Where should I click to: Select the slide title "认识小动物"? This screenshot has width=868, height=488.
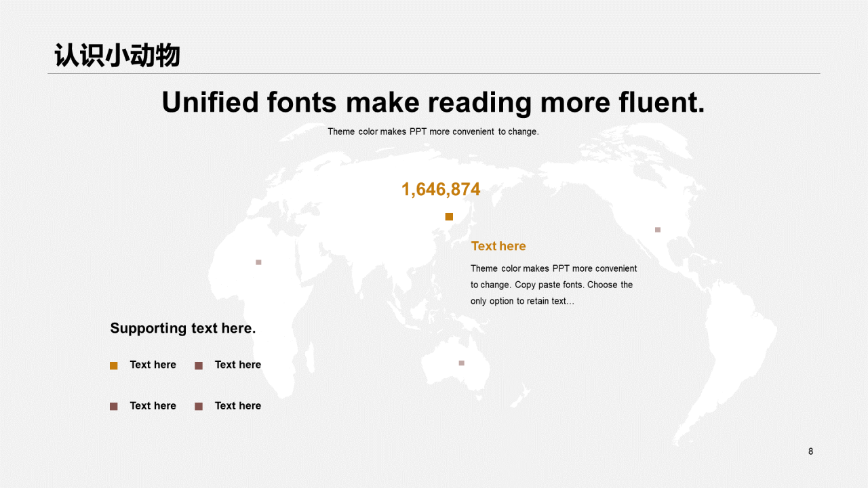coord(117,56)
